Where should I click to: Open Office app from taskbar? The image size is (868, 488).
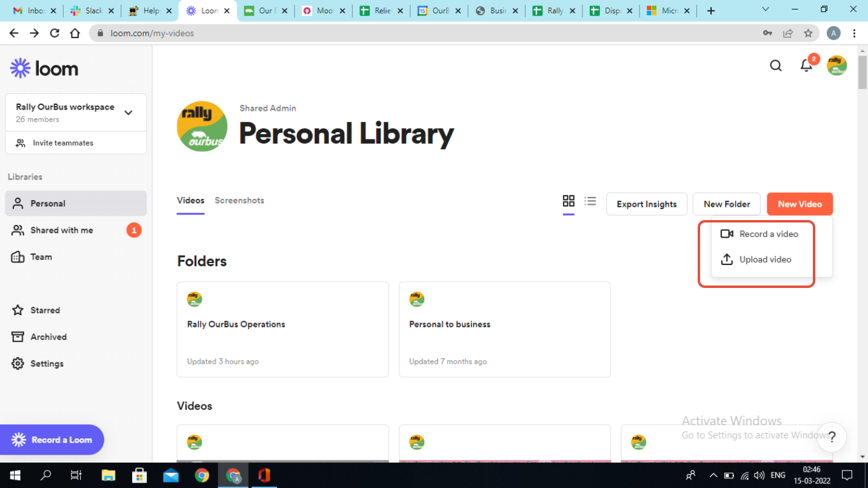click(x=264, y=475)
